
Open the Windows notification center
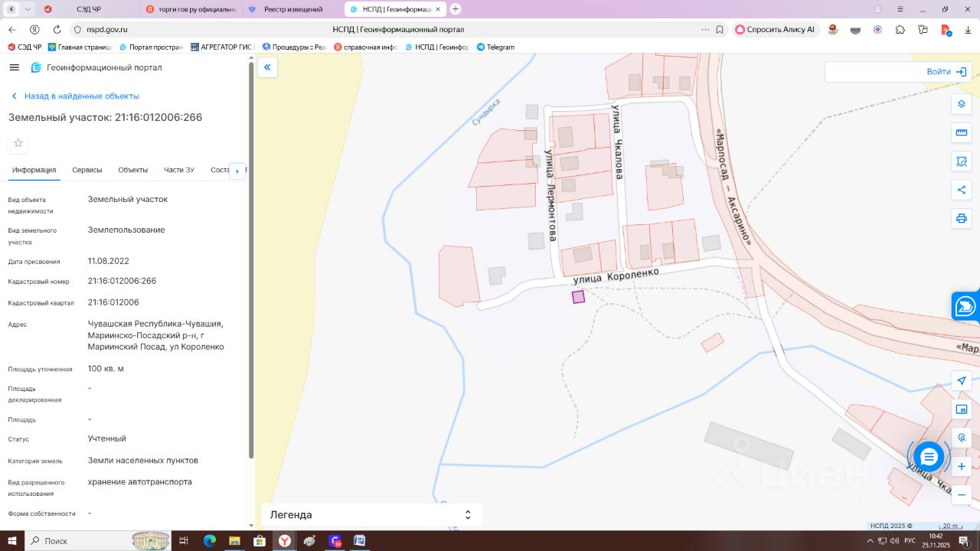[964, 541]
